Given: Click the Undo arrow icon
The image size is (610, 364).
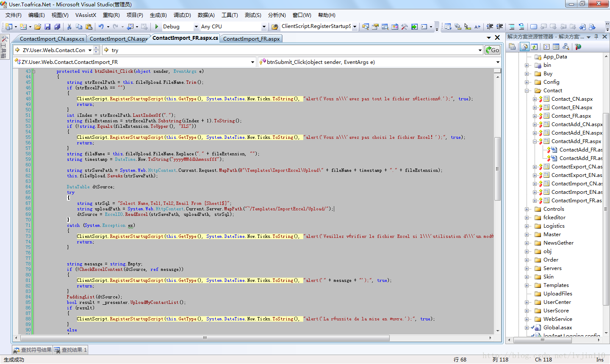Looking at the screenshot, I should tap(101, 27).
